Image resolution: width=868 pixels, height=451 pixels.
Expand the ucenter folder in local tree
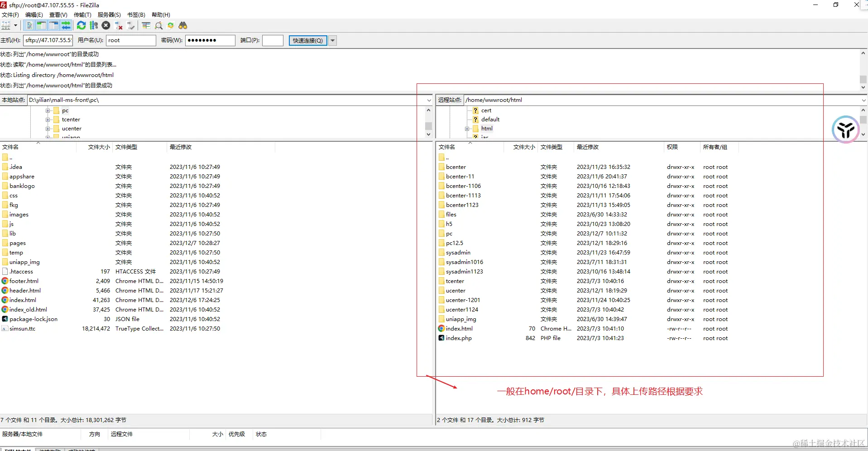(48, 129)
